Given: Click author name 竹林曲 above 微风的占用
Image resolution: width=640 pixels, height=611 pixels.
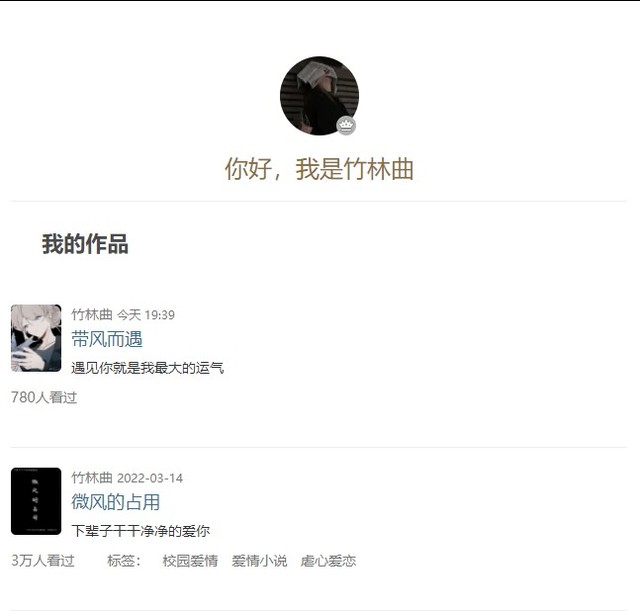Looking at the screenshot, I should coord(92,478).
